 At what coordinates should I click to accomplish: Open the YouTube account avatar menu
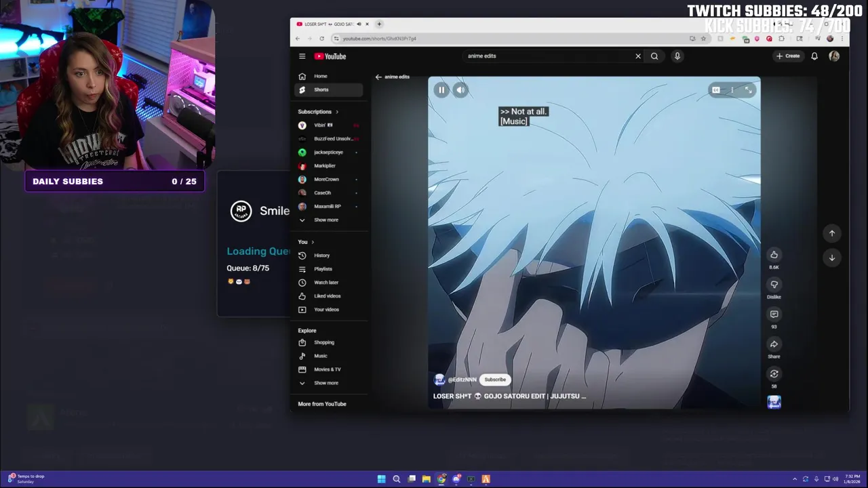point(834,56)
